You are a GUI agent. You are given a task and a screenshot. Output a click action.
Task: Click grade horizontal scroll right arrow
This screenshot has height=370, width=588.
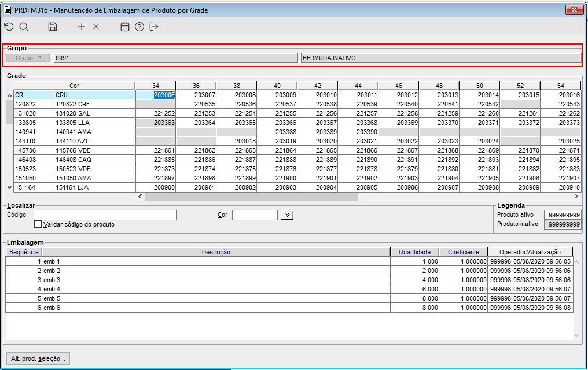[576, 196]
